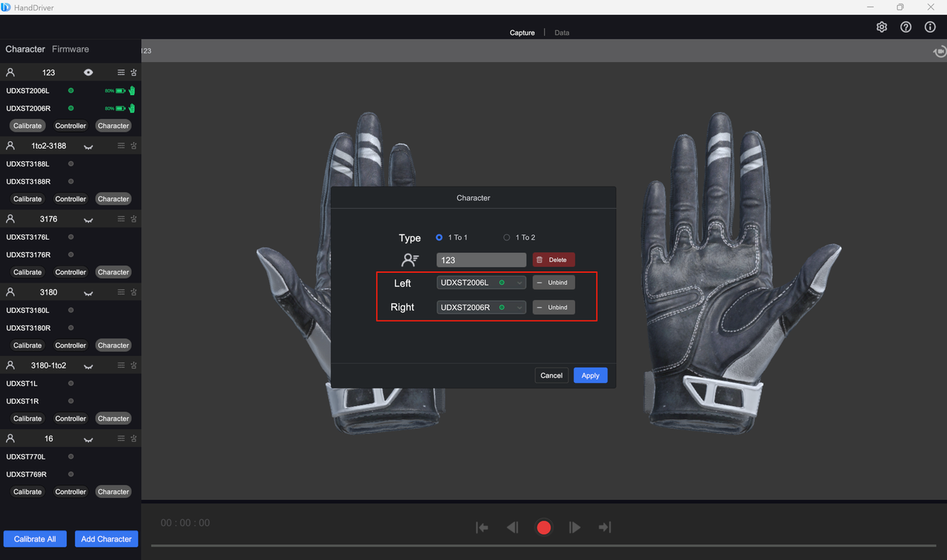Open the help question mark icon
The width and height of the screenshot is (947, 560).
pyautogui.click(x=906, y=27)
